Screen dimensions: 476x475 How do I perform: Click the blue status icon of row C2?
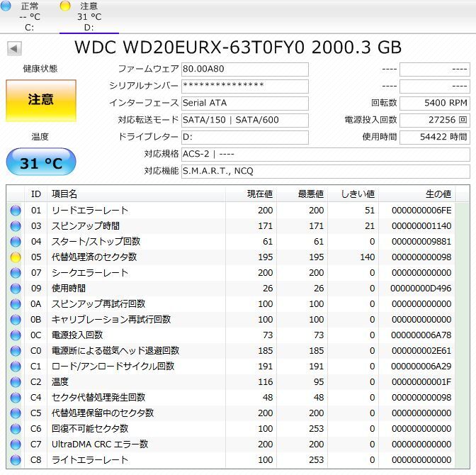(16, 382)
